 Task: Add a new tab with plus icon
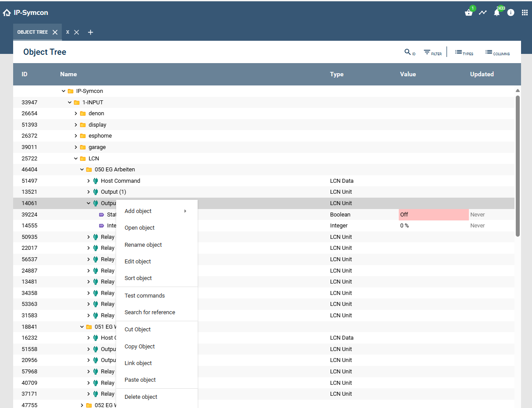(x=90, y=32)
